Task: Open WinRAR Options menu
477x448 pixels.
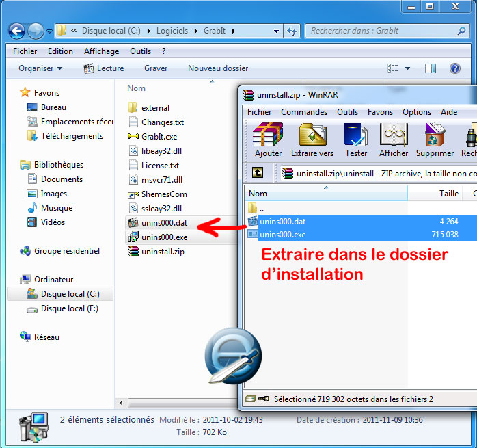Action: click(417, 112)
